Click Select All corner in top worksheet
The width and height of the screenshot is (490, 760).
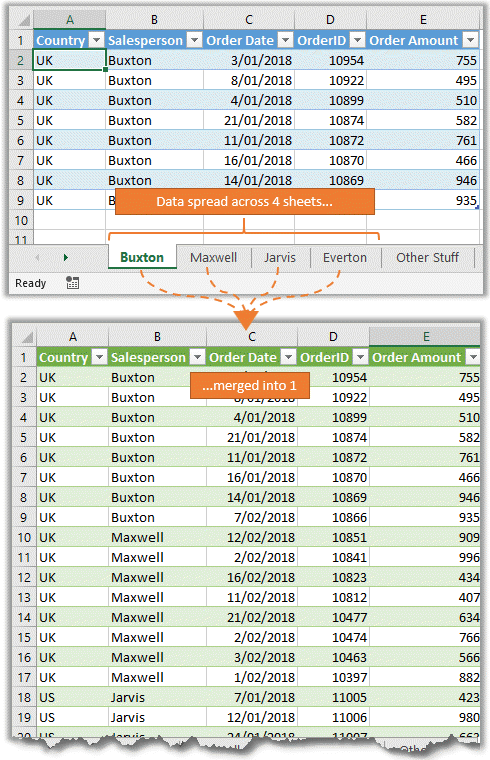22,20
